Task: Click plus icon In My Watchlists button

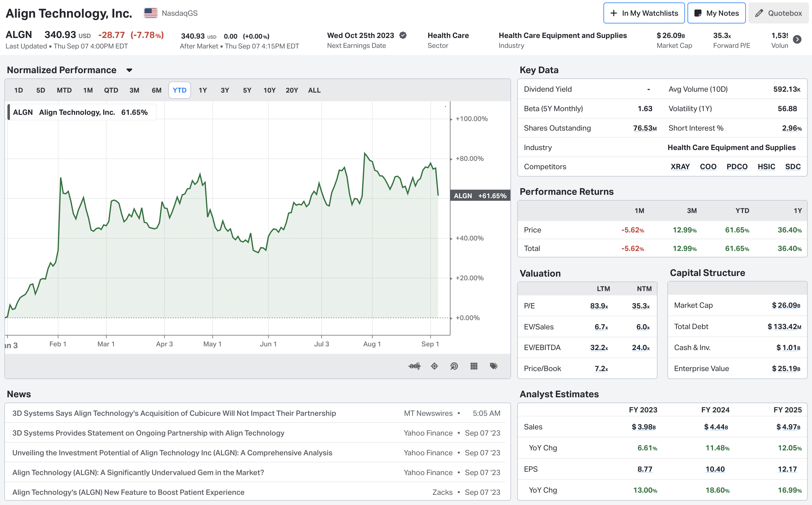Action: tap(644, 13)
